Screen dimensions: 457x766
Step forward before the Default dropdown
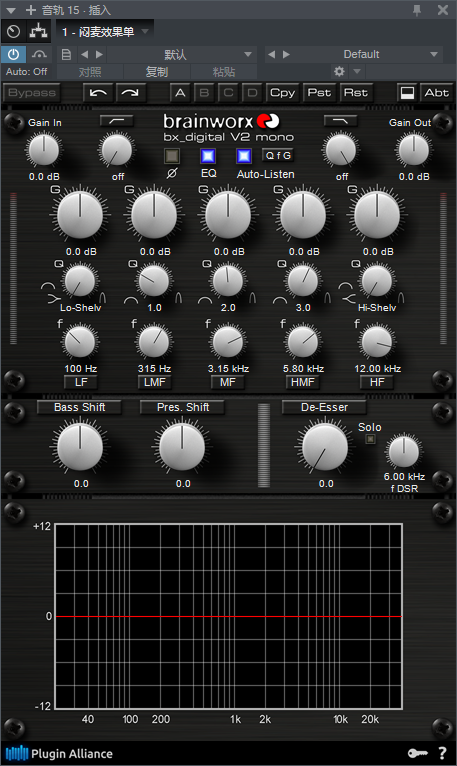point(287,54)
